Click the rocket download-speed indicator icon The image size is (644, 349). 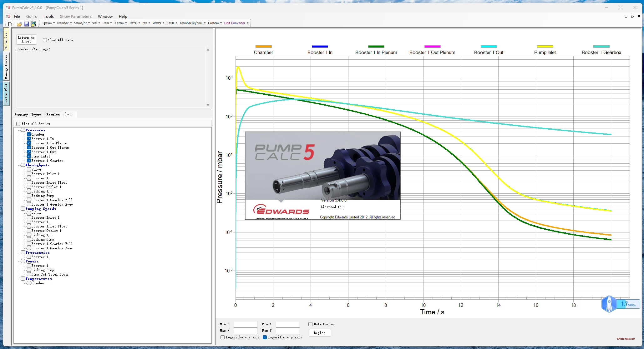(609, 304)
